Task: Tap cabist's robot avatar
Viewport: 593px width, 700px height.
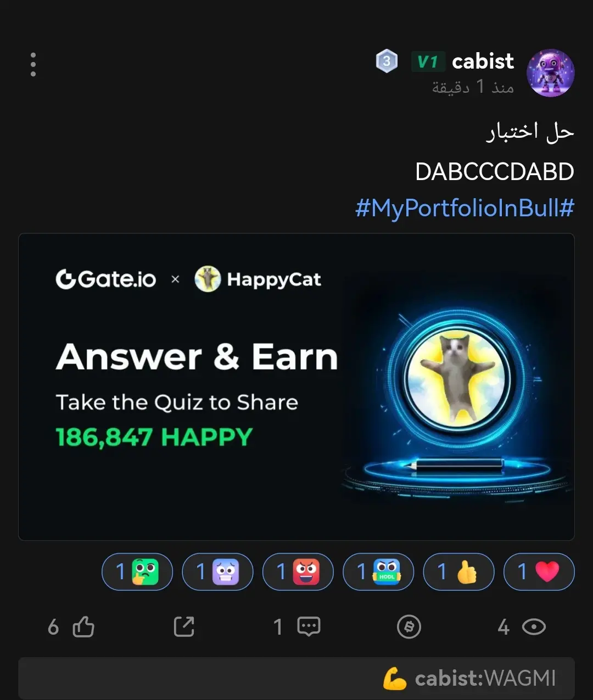Action: pyautogui.click(x=550, y=72)
